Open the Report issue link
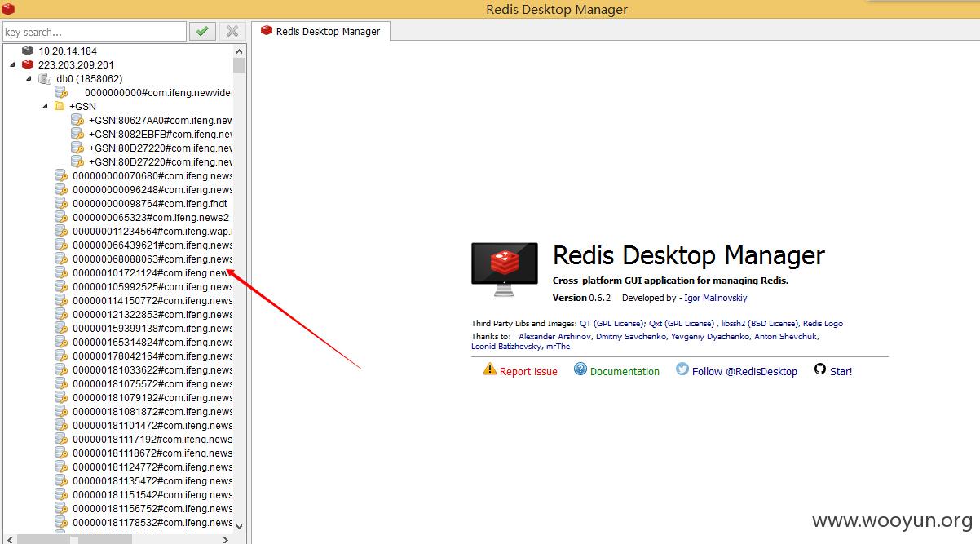 click(528, 371)
